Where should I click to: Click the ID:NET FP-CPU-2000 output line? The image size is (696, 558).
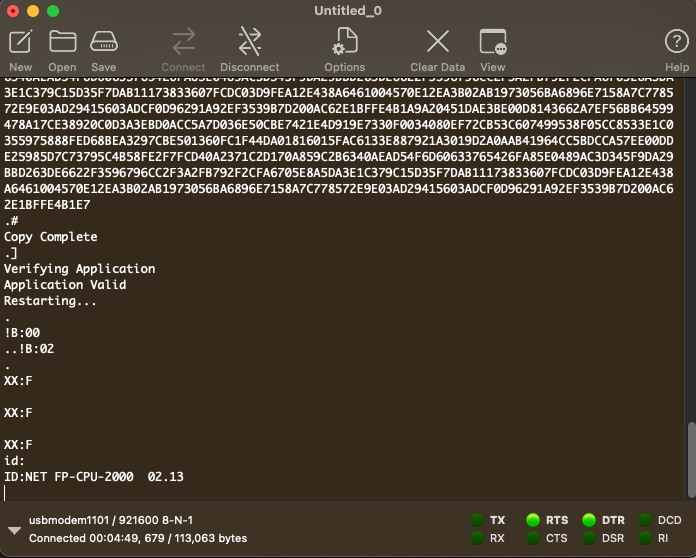click(94, 477)
